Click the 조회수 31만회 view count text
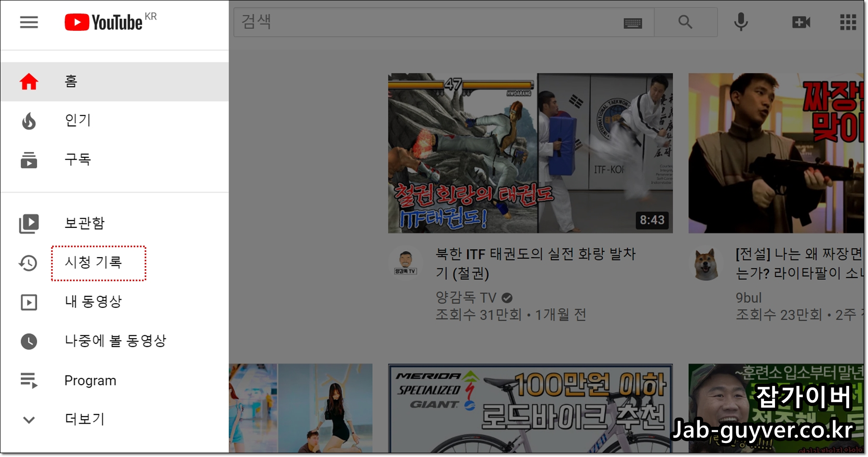 coord(478,315)
